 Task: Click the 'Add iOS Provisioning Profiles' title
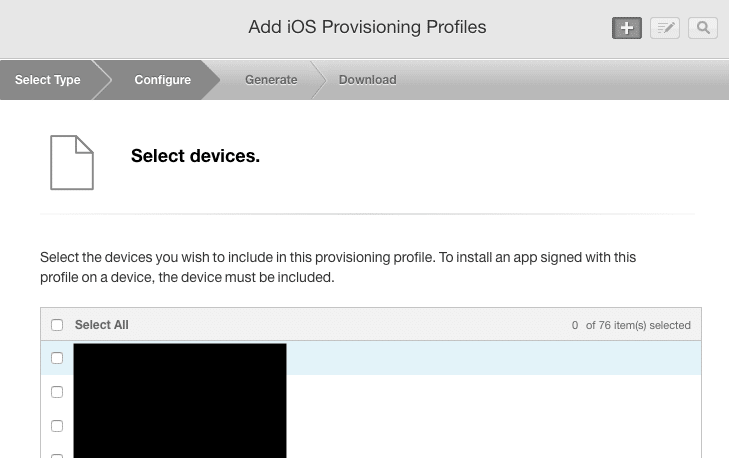point(367,27)
